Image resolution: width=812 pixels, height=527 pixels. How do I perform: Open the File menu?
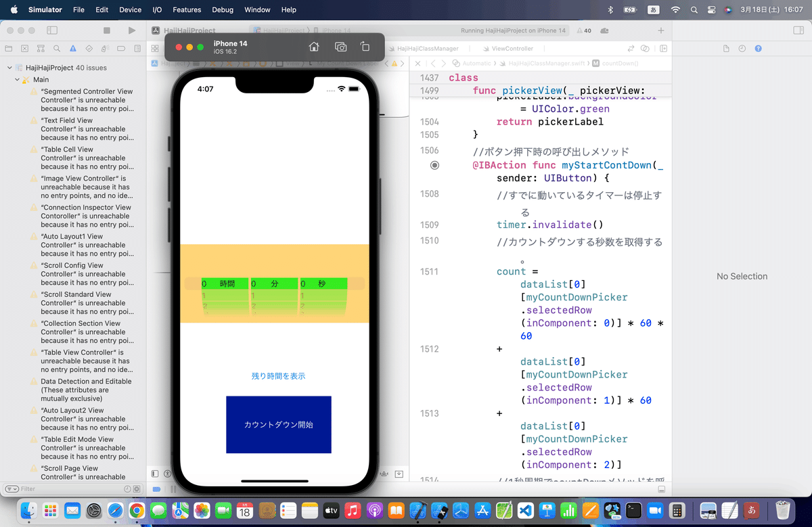point(78,10)
